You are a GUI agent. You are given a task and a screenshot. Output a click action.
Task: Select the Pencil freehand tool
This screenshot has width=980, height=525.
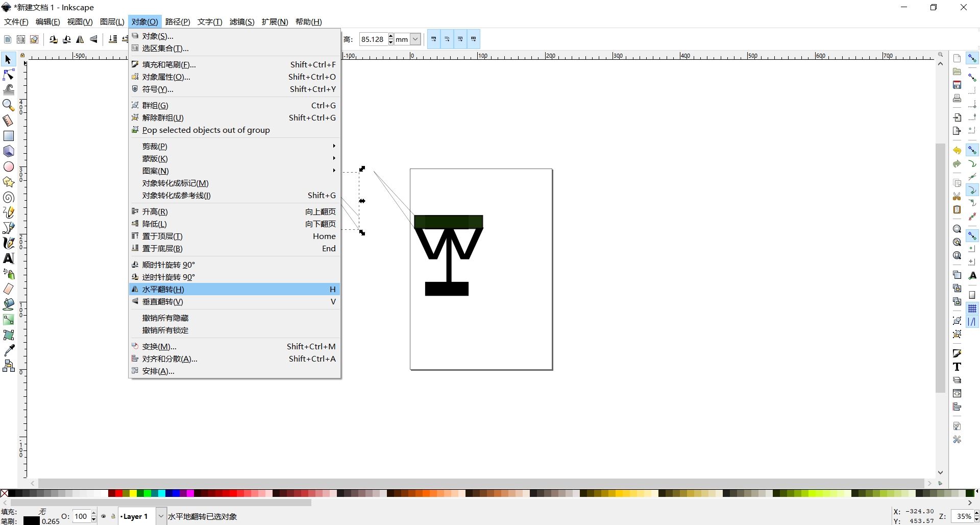[8, 212]
